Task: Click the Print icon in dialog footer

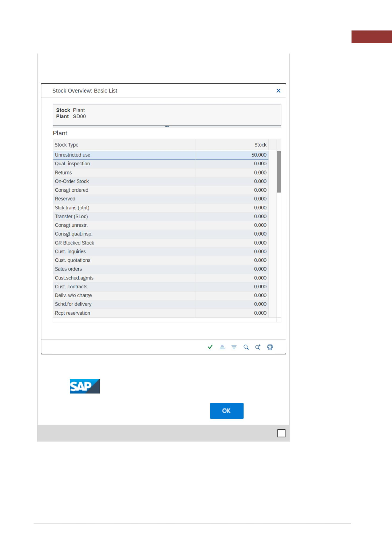Action: (270, 347)
